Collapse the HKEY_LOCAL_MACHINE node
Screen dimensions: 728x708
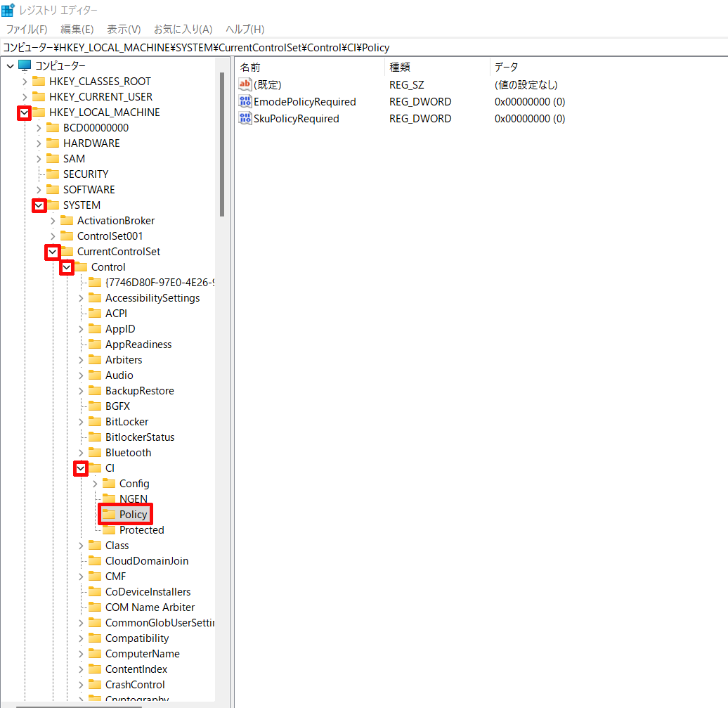pyautogui.click(x=25, y=112)
